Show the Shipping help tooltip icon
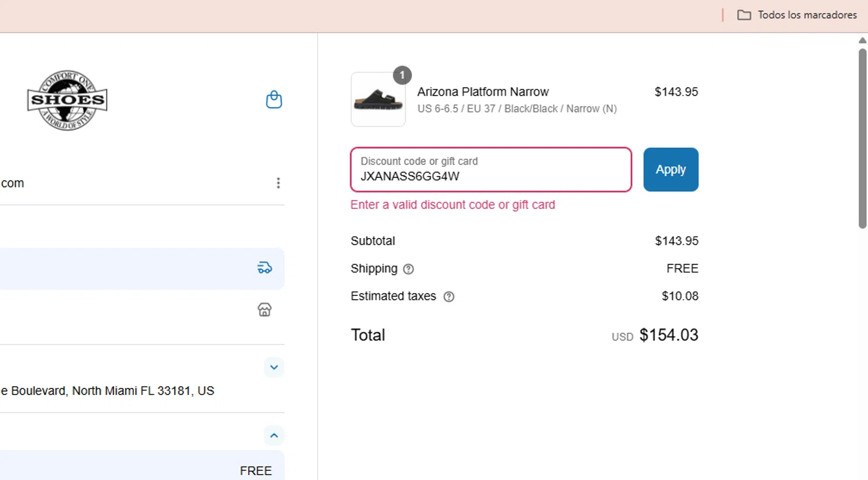 pyautogui.click(x=409, y=269)
